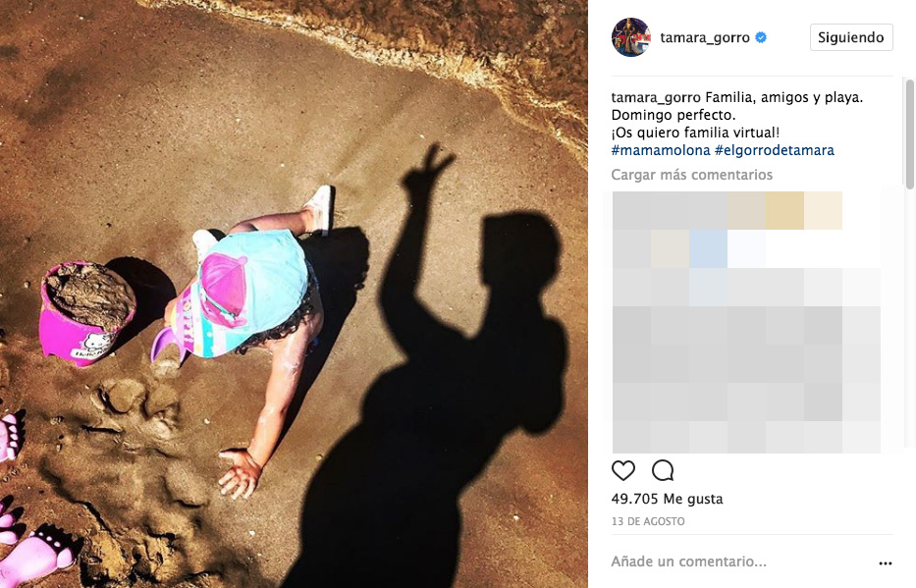Open the comment bubble icon

tap(663, 470)
